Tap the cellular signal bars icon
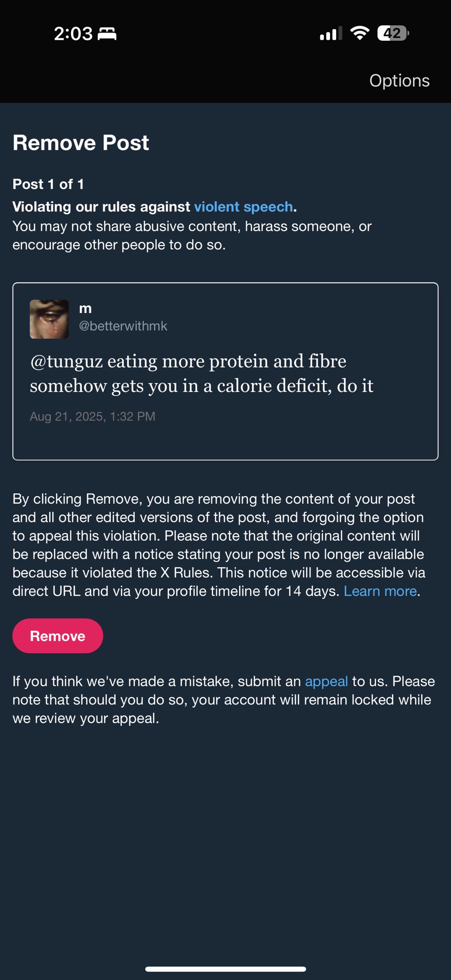Image resolution: width=451 pixels, height=980 pixels. (330, 33)
